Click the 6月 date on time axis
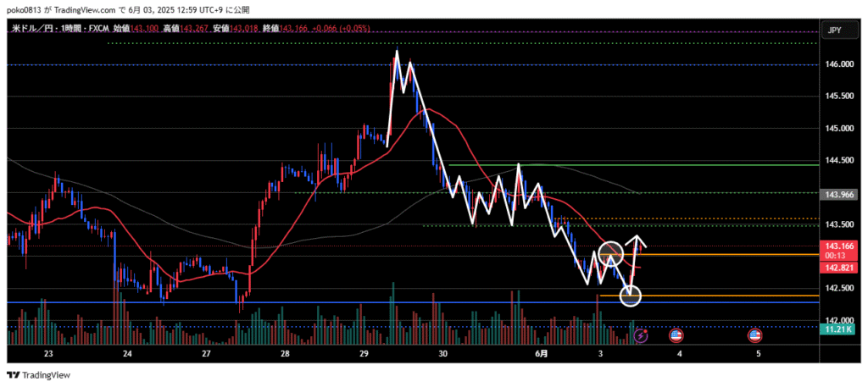This screenshot has height=387, width=868. (x=542, y=353)
